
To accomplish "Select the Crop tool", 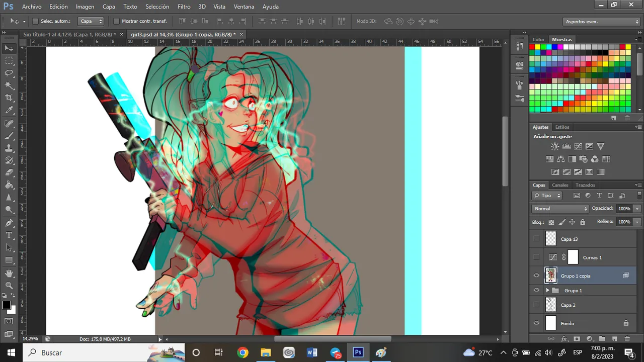I will tap(9, 98).
